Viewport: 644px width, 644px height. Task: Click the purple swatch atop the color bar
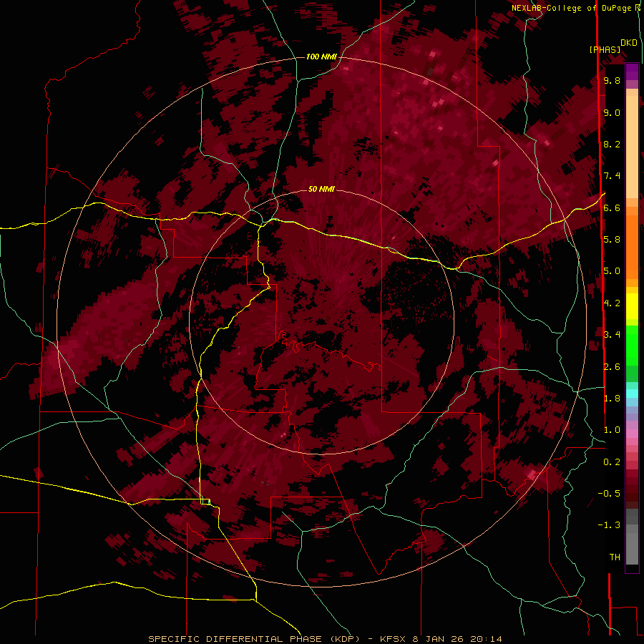[x=632, y=72]
